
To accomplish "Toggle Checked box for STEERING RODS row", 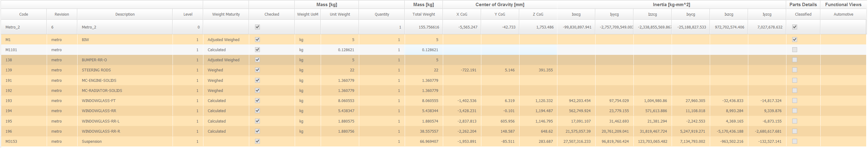I will tap(257, 70).
